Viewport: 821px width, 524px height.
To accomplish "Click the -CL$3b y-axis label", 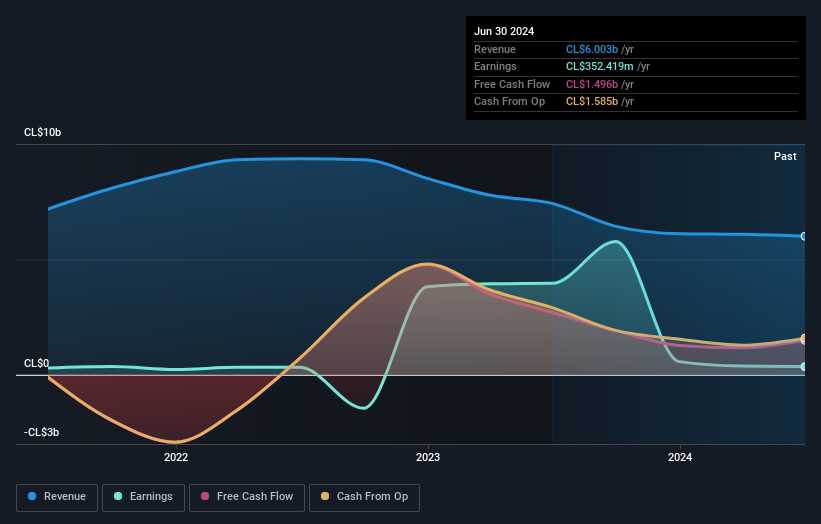I will 41,432.
